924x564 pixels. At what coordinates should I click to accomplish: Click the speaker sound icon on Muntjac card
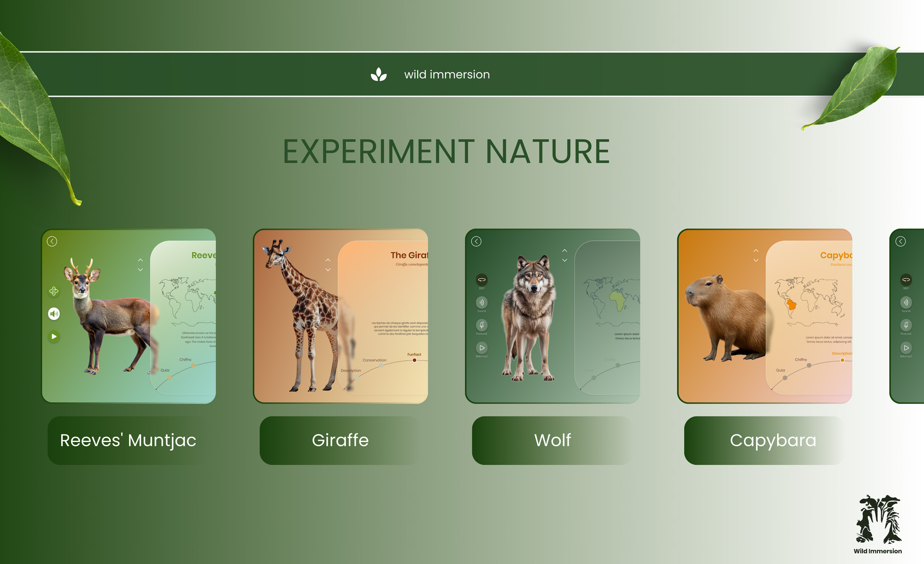pos(54,314)
